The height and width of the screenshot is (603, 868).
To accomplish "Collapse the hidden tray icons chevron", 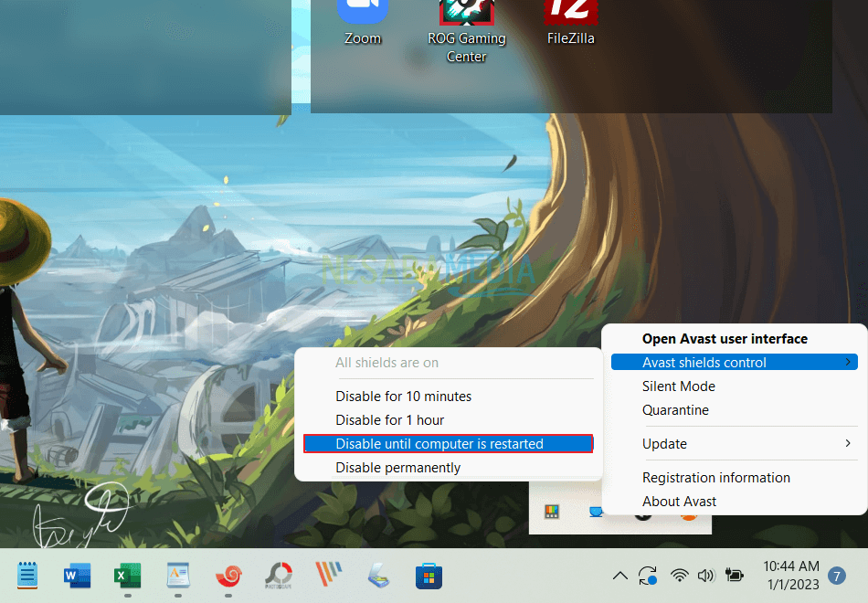I will (620, 576).
